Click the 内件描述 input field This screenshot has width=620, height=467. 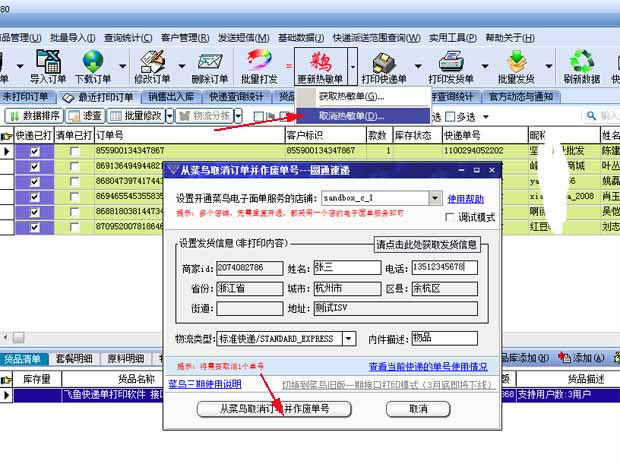coord(444,338)
